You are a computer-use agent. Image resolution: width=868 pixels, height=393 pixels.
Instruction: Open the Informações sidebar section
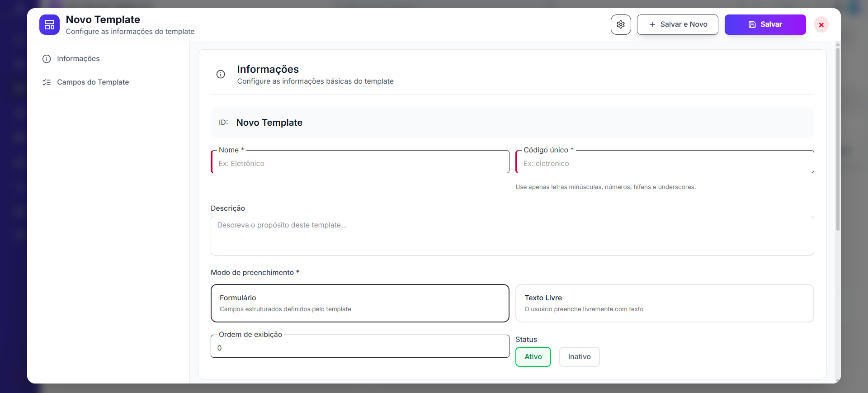78,59
